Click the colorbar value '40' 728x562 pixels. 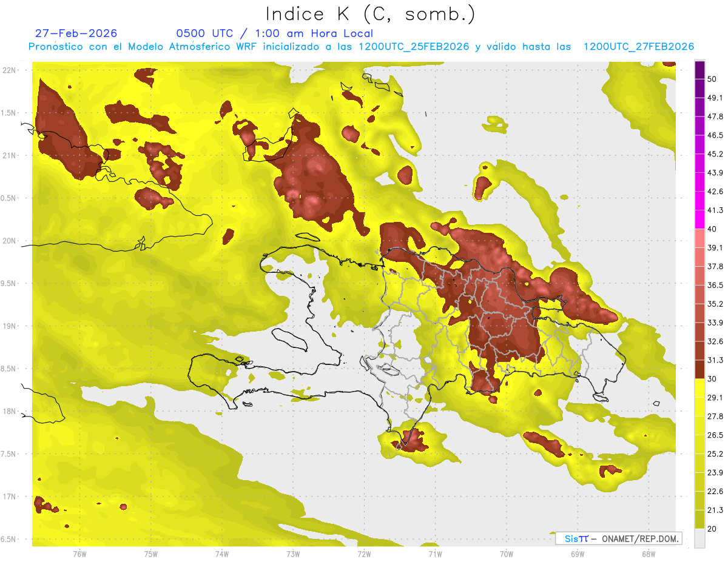pyautogui.click(x=713, y=229)
